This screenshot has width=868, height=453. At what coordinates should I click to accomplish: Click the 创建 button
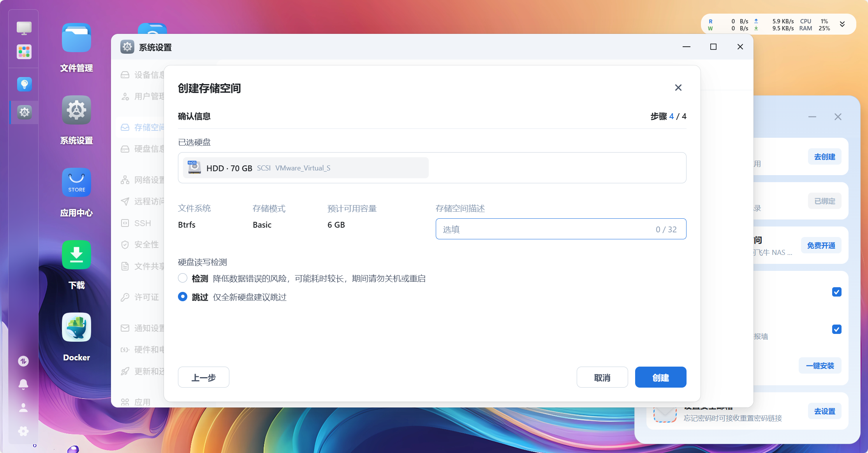[660, 377]
